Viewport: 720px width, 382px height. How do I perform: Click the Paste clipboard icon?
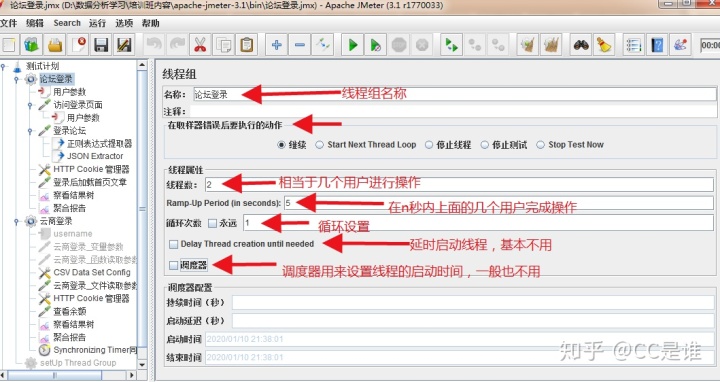pyautogui.click(x=247, y=45)
